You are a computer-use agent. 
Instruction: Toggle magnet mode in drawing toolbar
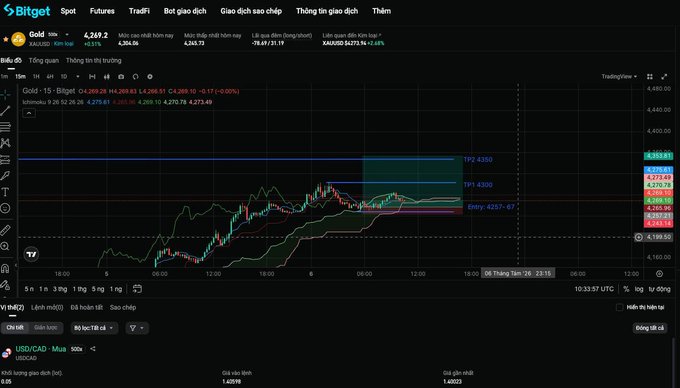pyautogui.click(x=5, y=268)
